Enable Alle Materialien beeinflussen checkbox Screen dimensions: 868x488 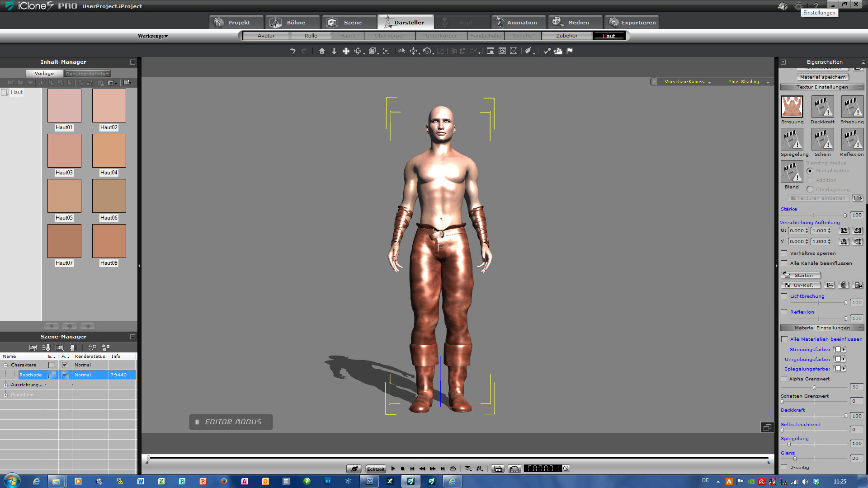784,339
